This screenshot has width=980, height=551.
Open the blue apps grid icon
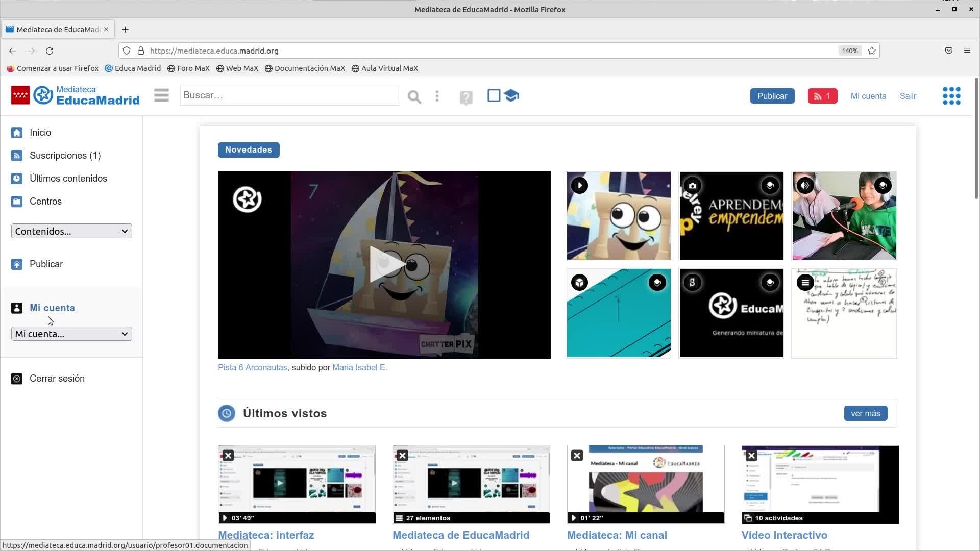(951, 96)
